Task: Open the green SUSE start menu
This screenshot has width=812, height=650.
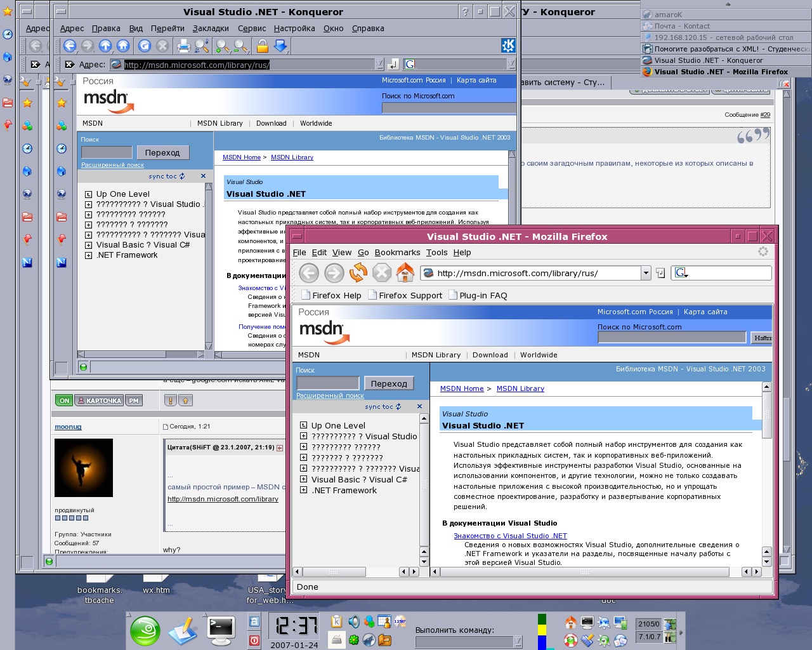Action: pos(145,631)
